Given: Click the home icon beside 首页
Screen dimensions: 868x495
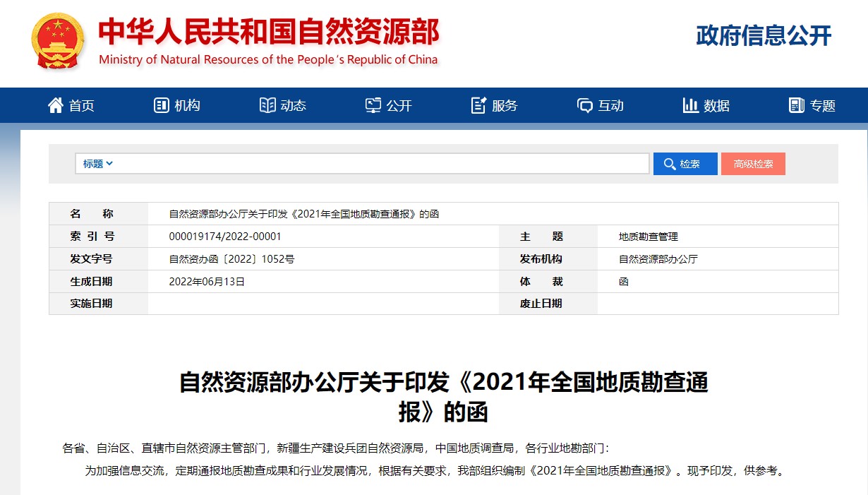Looking at the screenshot, I should tap(55, 105).
